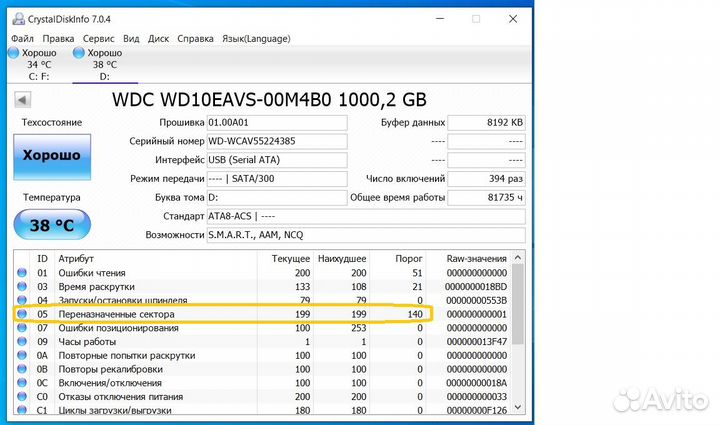Click the Интерфейс field USB (Serial ATA)
The height and width of the screenshot is (425, 720).
277,160
